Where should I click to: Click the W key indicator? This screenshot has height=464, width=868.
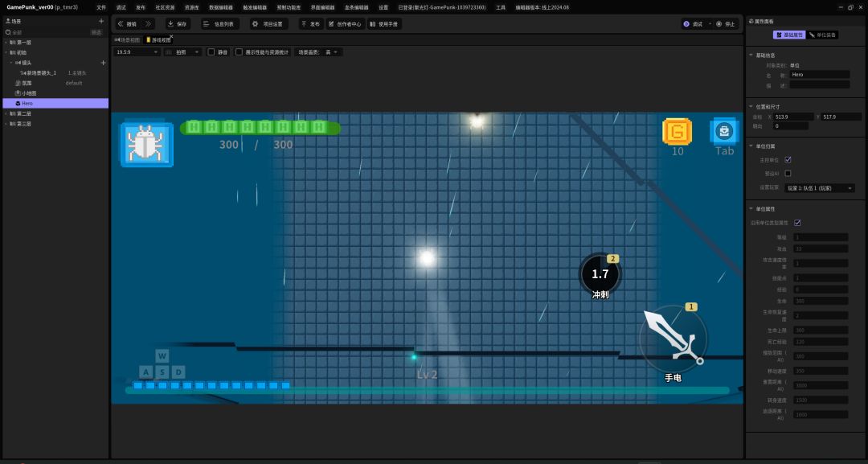[x=162, y=356]
